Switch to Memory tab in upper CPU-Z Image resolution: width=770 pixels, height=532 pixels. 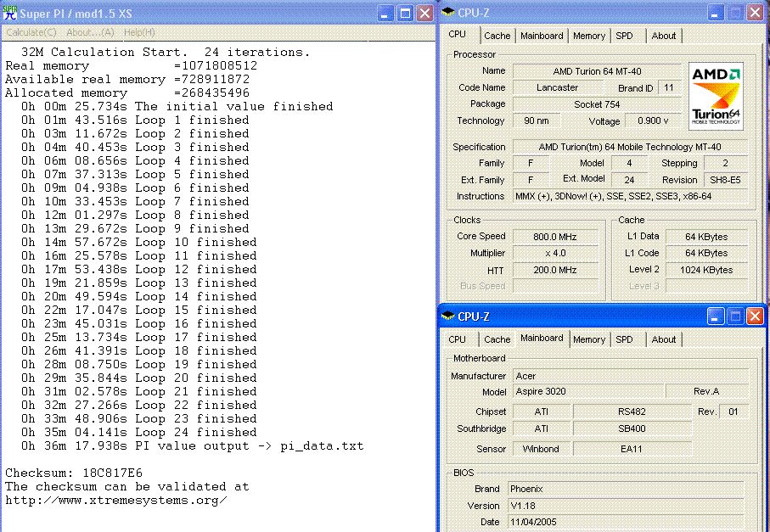[589, 36]
